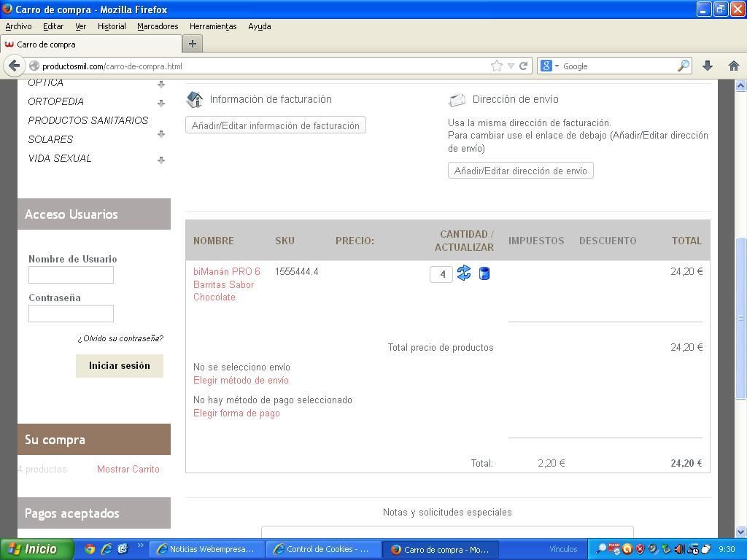Screen dimensions: 747x560
Task: Click Añadir/Editar información de facturación button
Action: pos(275,125)
